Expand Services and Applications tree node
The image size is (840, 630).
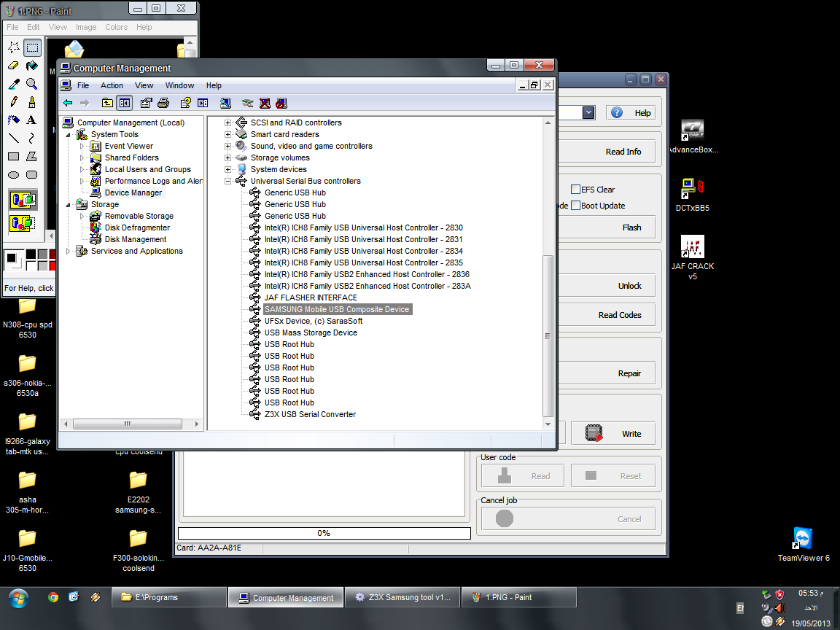(x=68, y=252)
